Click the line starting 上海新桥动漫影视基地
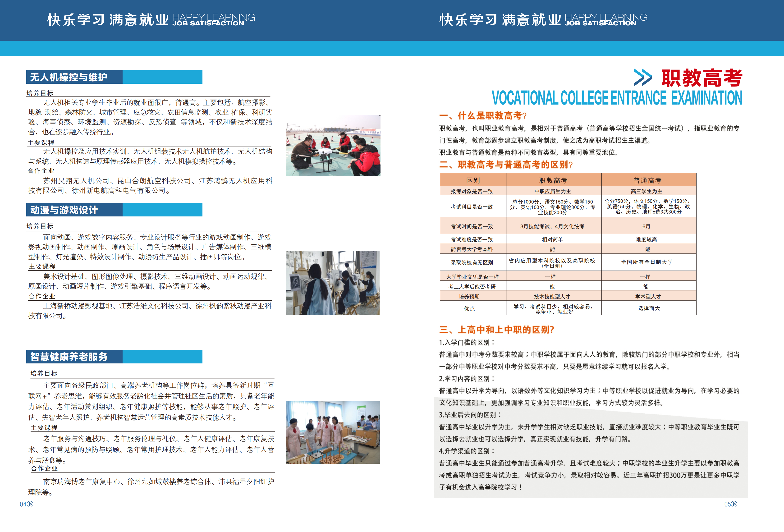784x532 pixels. (x=157, y=306)
